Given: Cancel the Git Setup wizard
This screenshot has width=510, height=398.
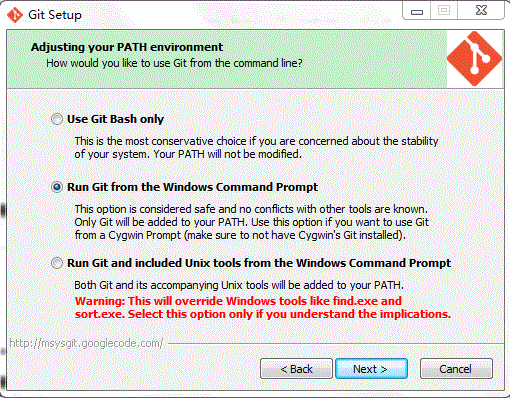Looking at the screenshot, I should pos(456,369).
